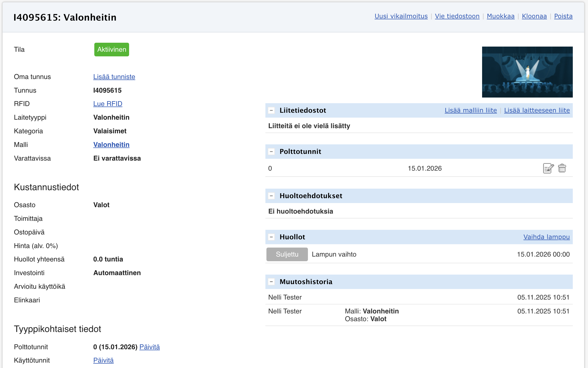Collapse the Huollot section
Screen dimensions: 588x368
pyautogui.click(x=271, y=237)
